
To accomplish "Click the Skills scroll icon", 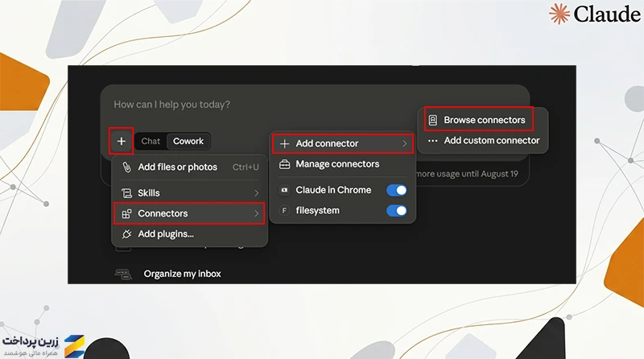I will tap(126, 193).
